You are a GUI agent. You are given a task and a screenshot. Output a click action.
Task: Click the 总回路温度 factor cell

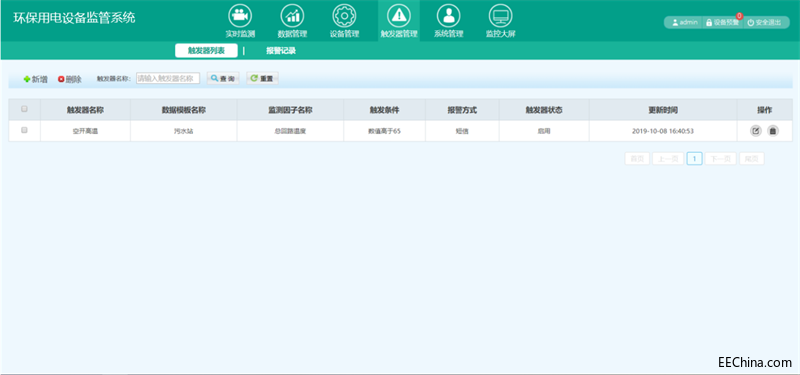point(290,131)
